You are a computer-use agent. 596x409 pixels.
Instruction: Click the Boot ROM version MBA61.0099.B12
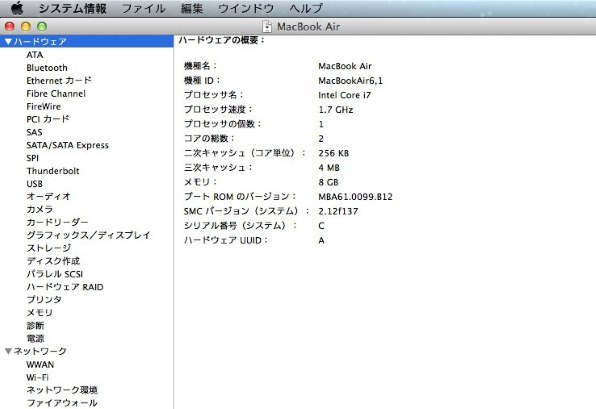(355, 197)
